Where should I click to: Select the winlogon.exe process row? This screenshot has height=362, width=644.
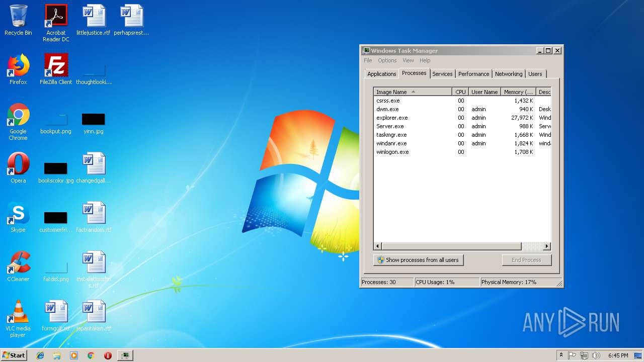click(462, 152)
